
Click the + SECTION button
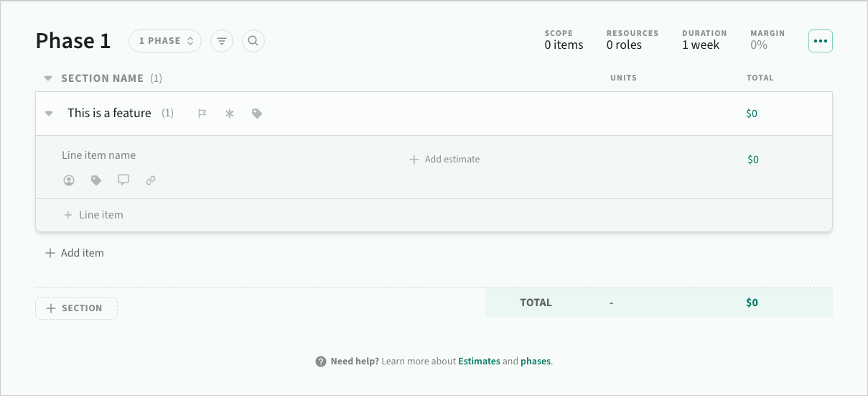pyautogui.click(x=76, y=308)
